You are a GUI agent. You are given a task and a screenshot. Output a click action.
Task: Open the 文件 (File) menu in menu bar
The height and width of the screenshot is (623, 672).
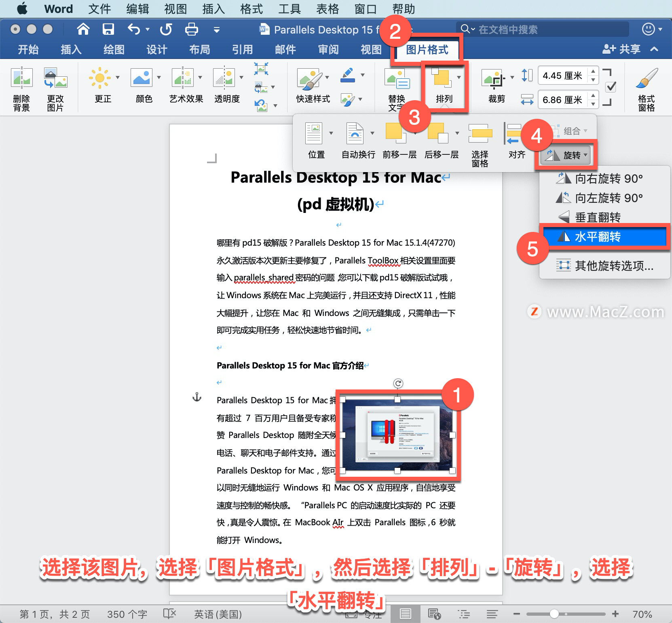pos(99,9)
